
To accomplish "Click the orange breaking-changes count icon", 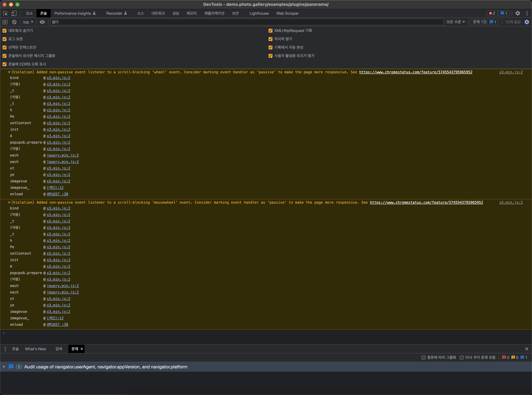I will [x=513, y=357].
